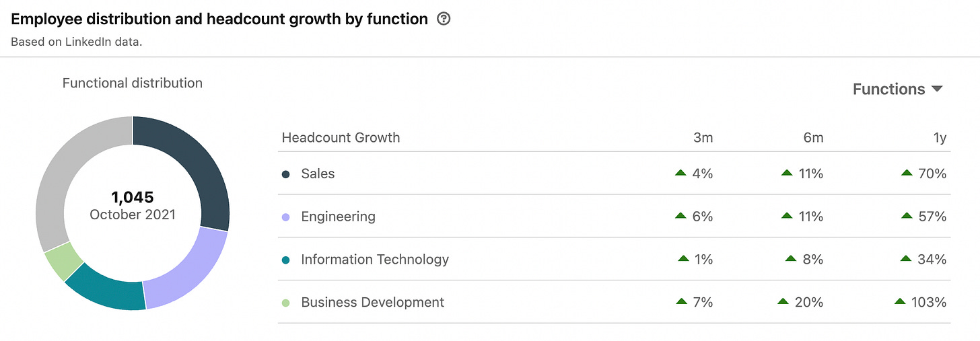Click the Business Development 1y growth arrow
980x341 pixels.
[901, 302]
